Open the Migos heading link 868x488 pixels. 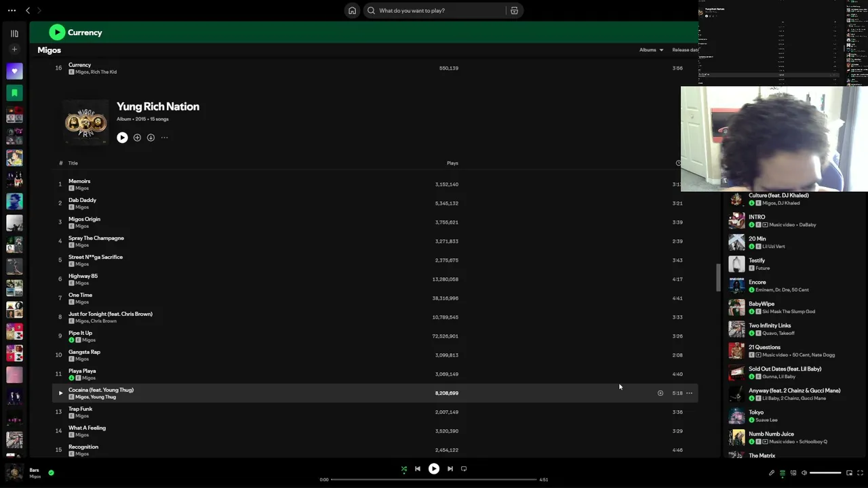50,50
